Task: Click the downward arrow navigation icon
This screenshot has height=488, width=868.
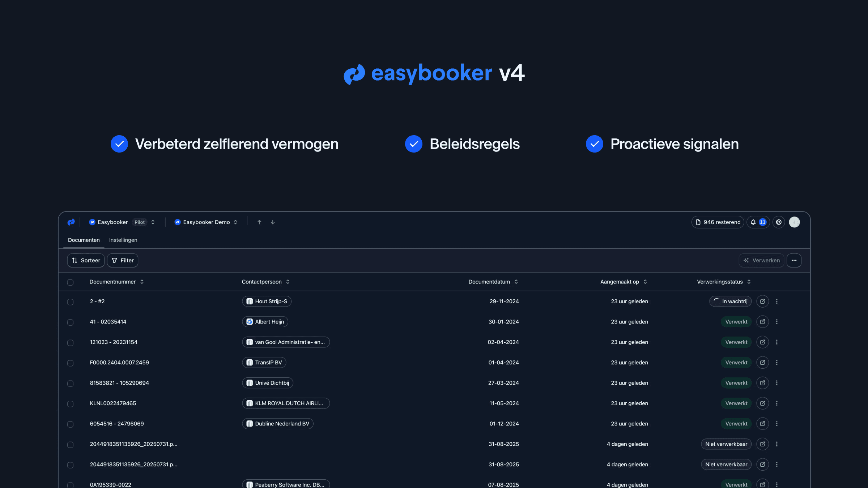Action: [x=272, y=222]
